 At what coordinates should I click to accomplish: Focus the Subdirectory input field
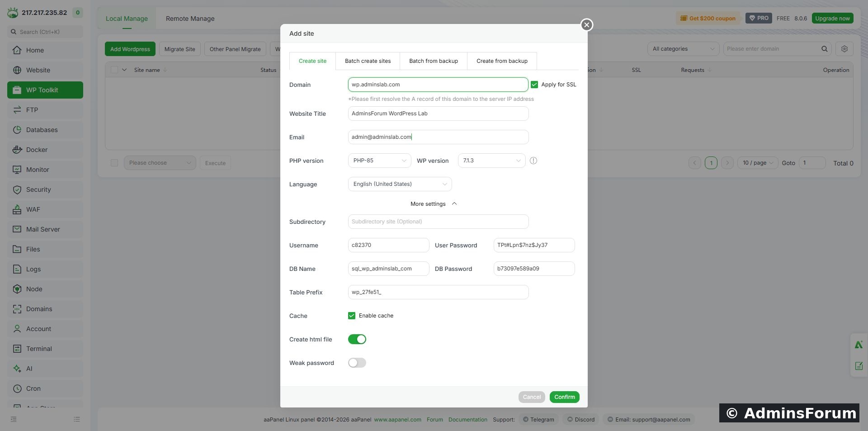click(x=439, y=222)
